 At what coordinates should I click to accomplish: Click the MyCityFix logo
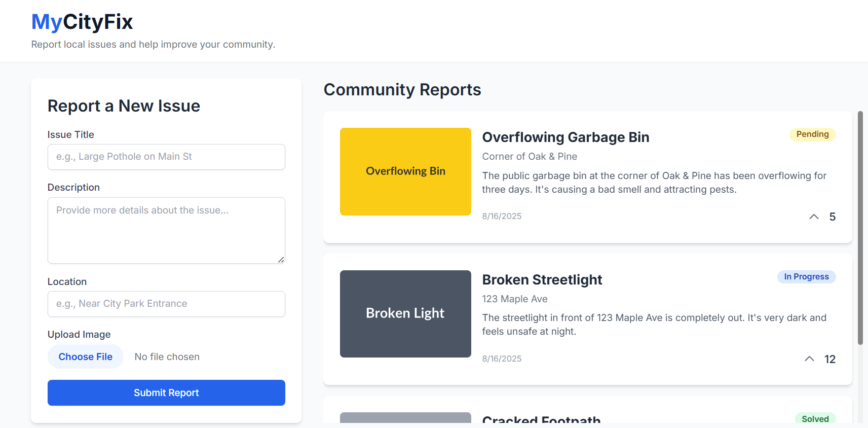(x=82, y=22)
